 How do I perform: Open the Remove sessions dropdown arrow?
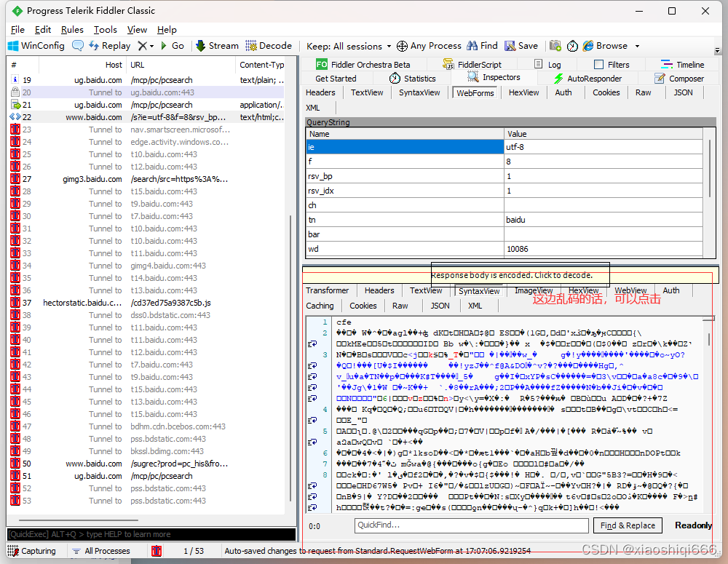tap(152, 46)
